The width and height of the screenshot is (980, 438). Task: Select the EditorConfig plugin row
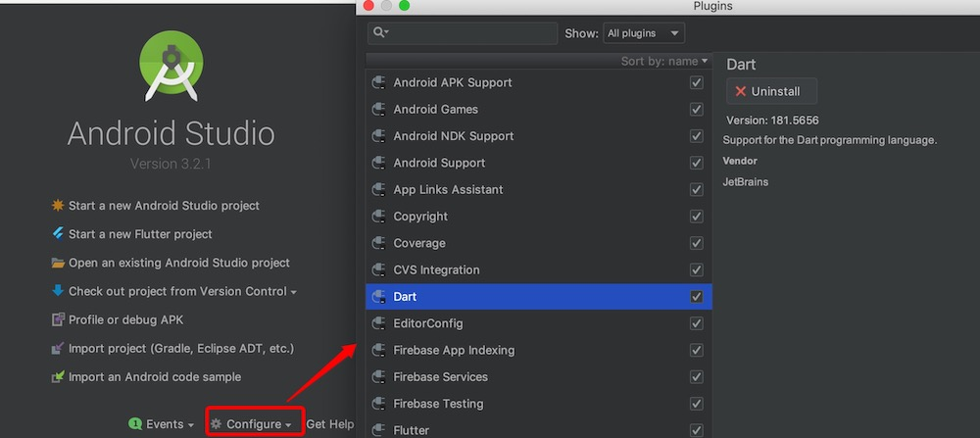pyautogui.click(x=539, y=323)
